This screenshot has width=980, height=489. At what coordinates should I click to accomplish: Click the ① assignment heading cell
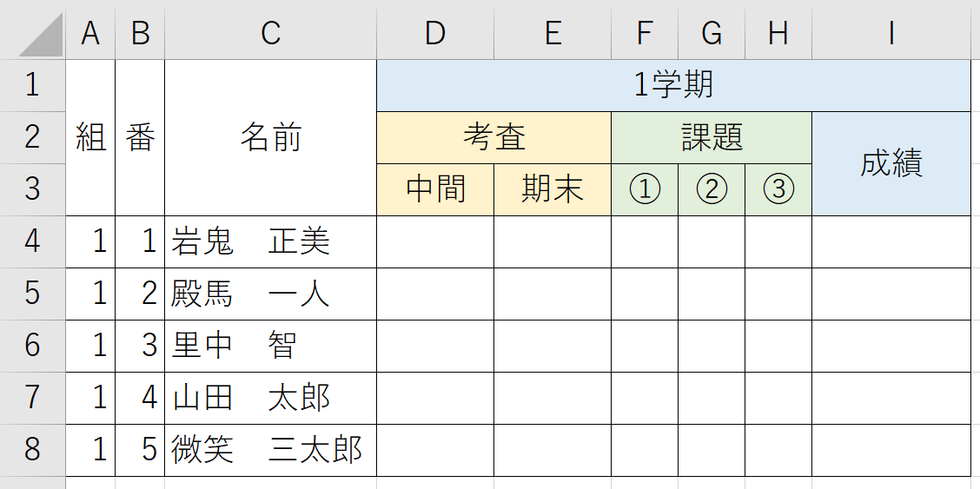coord(645,190)
